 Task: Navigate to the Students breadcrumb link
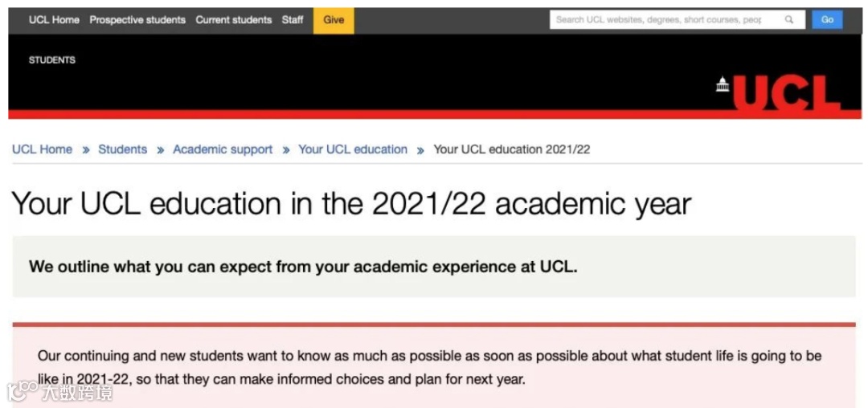tap(123, 149)
